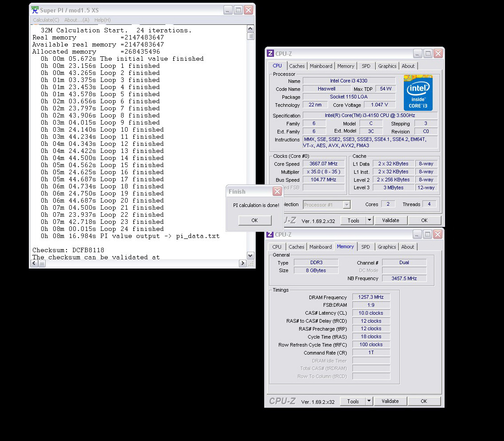Click OK in upper CPU-Z window
The width and height of the screenshot is (504, 441).
coord(424,221)
